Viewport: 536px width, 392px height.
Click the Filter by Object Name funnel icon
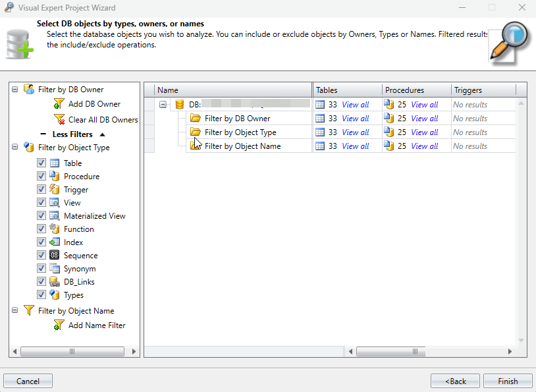click(x=29, y=310)
